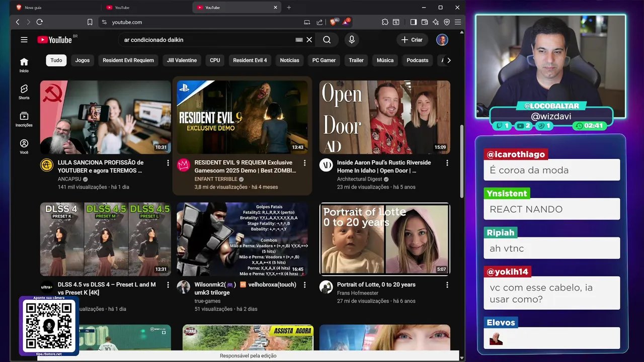Open LULA SANCIONA PROFISSÃO video title

click(101, 166)
